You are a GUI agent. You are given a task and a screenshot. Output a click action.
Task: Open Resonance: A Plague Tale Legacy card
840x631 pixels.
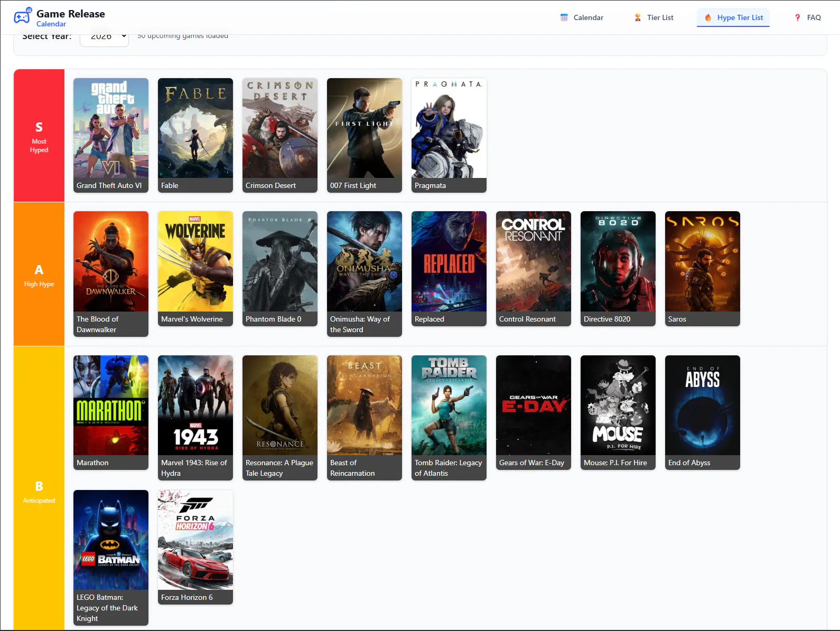280,418
